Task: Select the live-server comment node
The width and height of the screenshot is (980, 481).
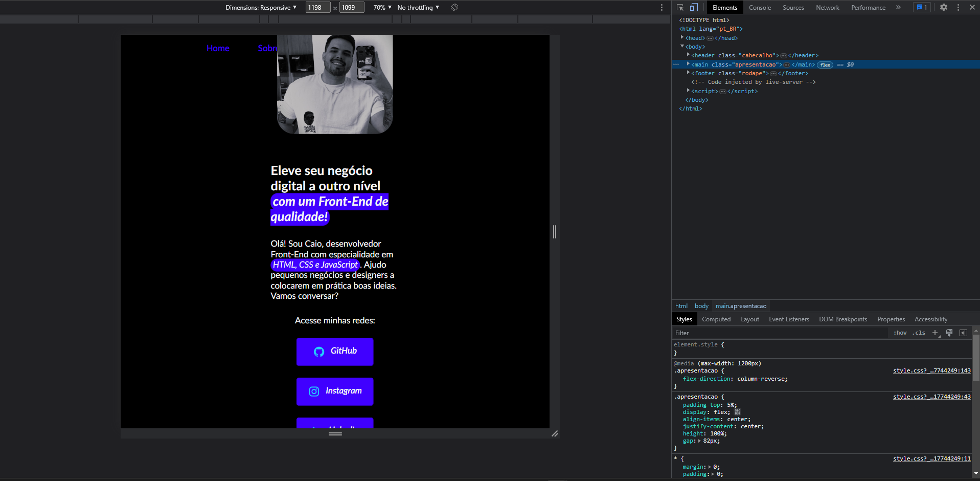Action: click(753, 82)
